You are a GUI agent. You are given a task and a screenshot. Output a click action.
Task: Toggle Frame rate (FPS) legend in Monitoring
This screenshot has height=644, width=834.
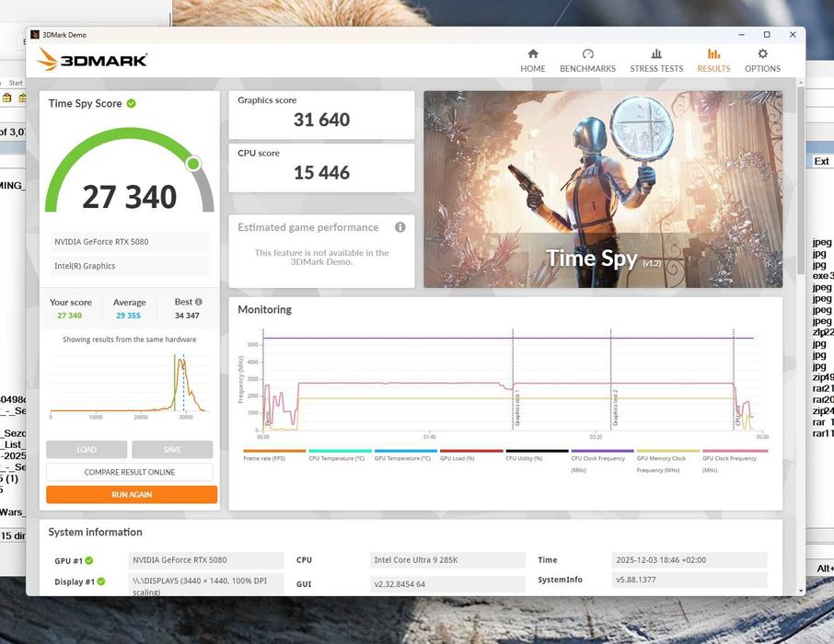pyautogui.click(x=274, y=455)
